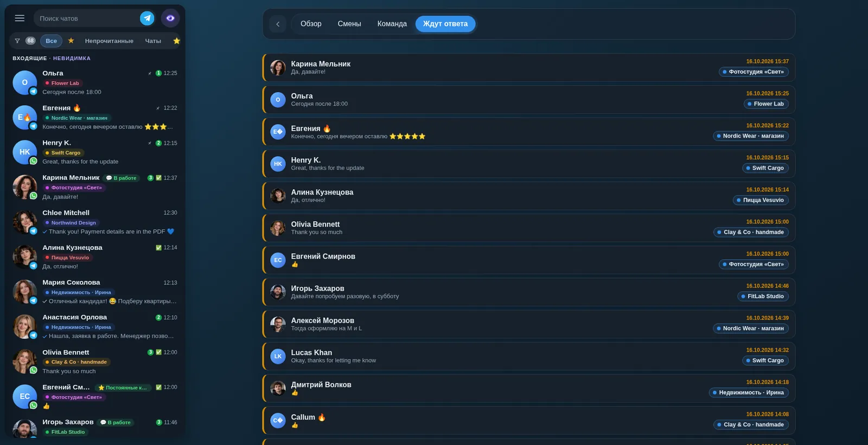Switch to the Смены tab

[x=349, y=24]
